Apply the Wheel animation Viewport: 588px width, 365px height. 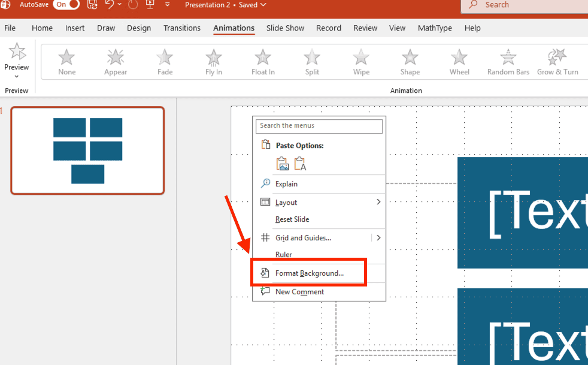[x=459, y=62]
